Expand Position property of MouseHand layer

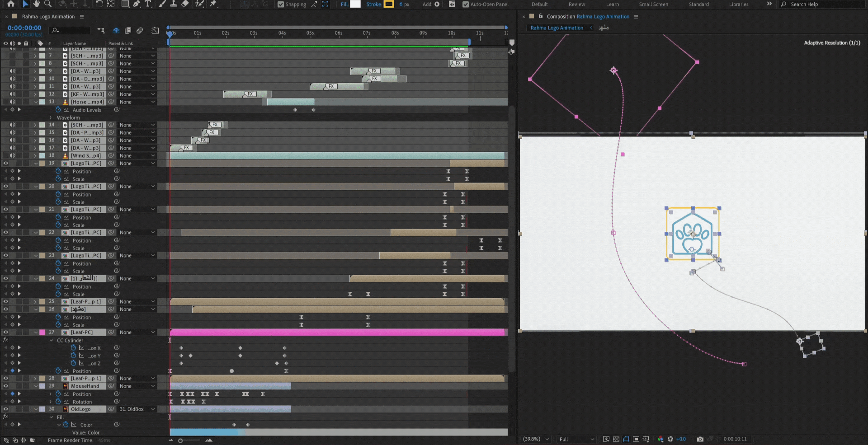click(x=51, y=394)
